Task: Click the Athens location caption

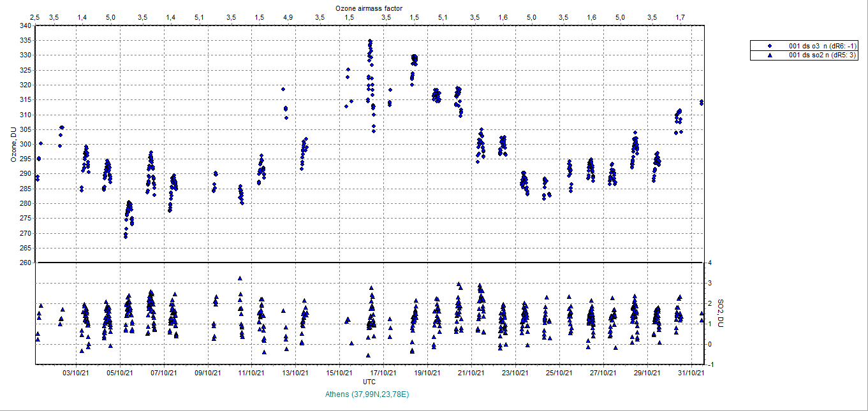Action: (x=367, y=394)
